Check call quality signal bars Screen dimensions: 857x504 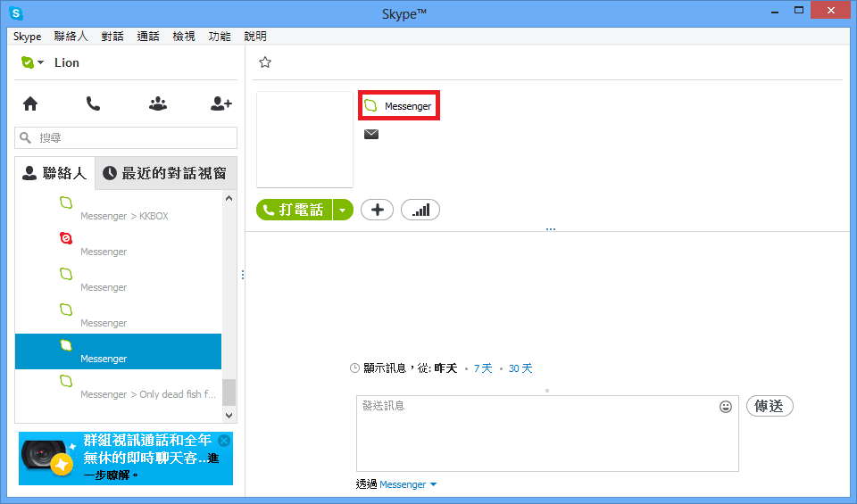[x=420, y=210]
